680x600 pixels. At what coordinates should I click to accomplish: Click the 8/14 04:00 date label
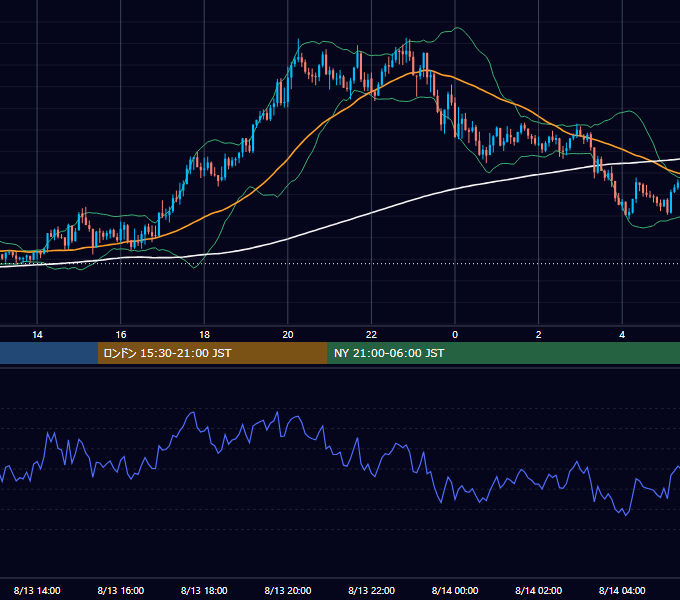pos(622,590)
